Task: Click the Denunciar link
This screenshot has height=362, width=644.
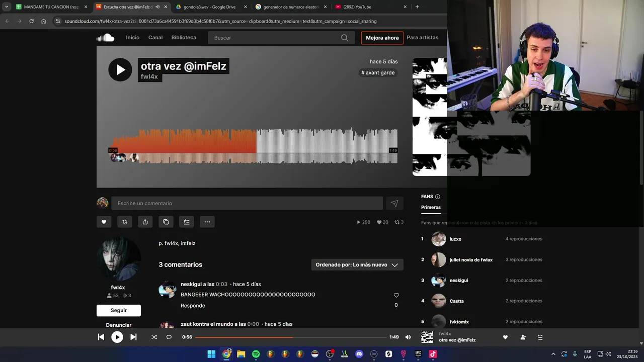Action: tap(119, 325)
